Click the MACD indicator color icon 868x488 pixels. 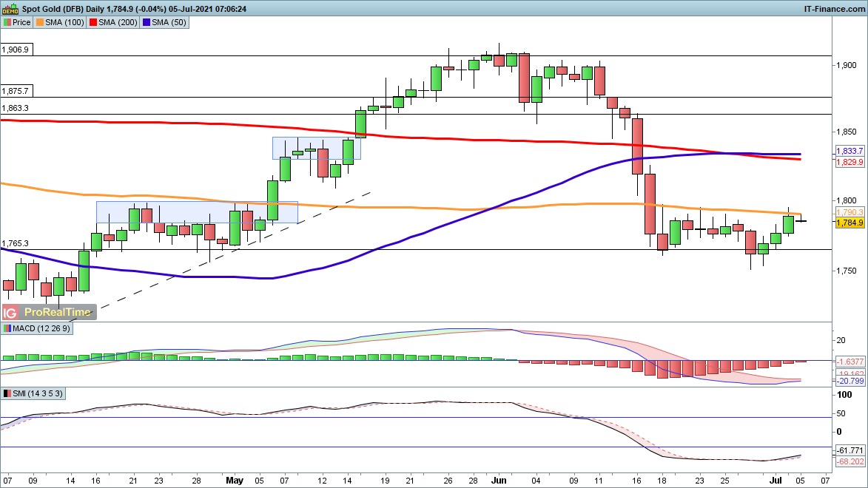click(x=7, y=328)
